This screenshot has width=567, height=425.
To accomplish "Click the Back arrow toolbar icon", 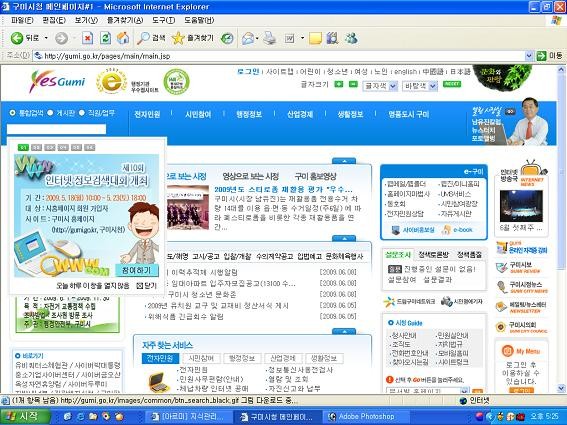I will coord(17,38).
